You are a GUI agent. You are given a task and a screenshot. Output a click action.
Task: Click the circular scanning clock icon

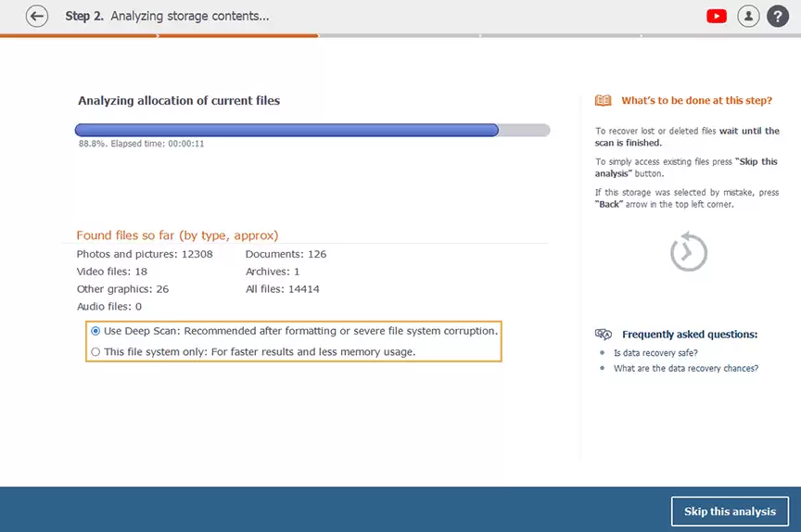(689, 252)
